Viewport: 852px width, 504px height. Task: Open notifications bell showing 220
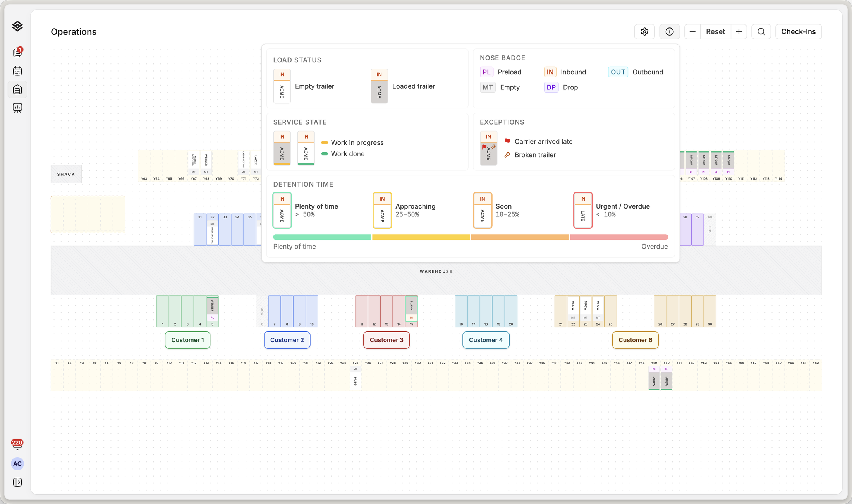pyautogui.click(x=17, y=444)
